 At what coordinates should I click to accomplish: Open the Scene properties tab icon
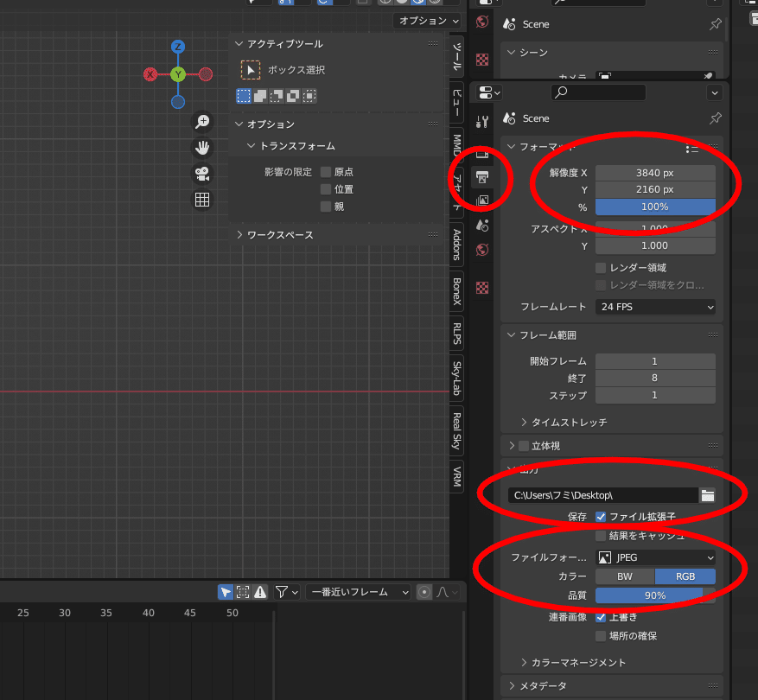482,226
